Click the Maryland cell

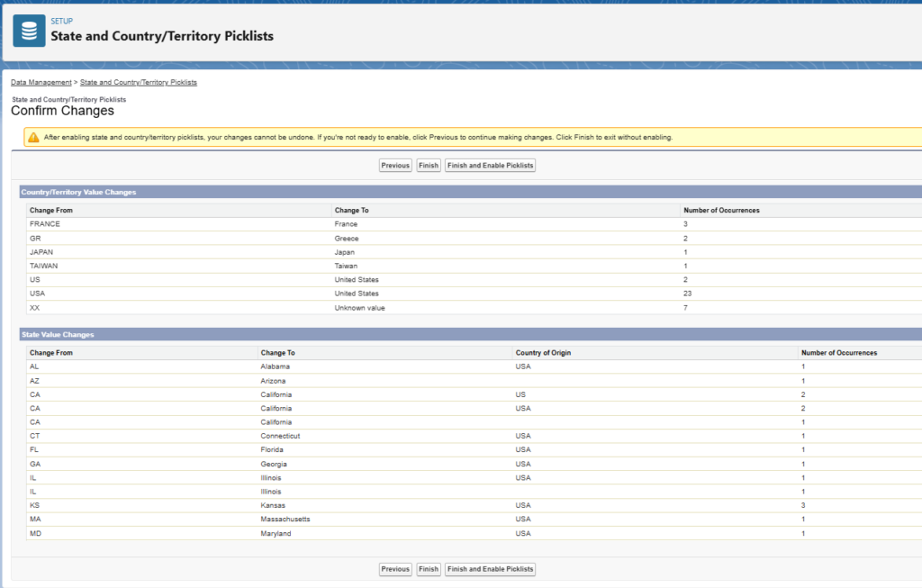coord(276,533)
